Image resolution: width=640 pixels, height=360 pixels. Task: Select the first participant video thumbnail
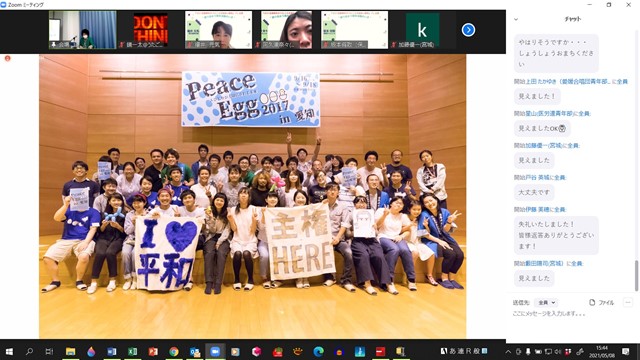tap(83, 30)
